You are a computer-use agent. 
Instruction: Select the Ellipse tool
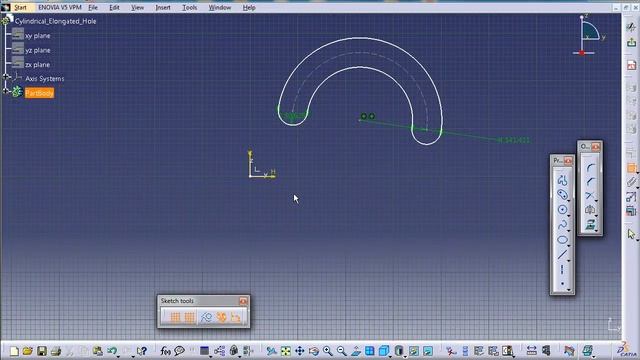562,240
